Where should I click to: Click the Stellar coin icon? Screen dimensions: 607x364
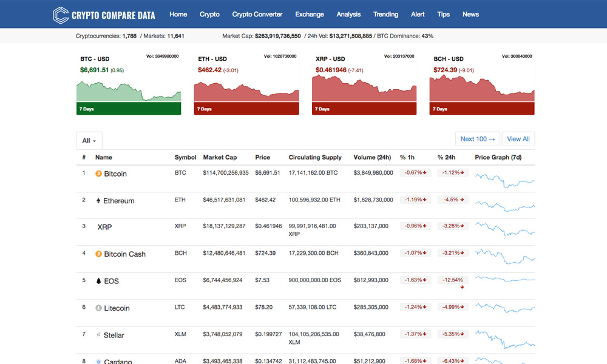99,335
